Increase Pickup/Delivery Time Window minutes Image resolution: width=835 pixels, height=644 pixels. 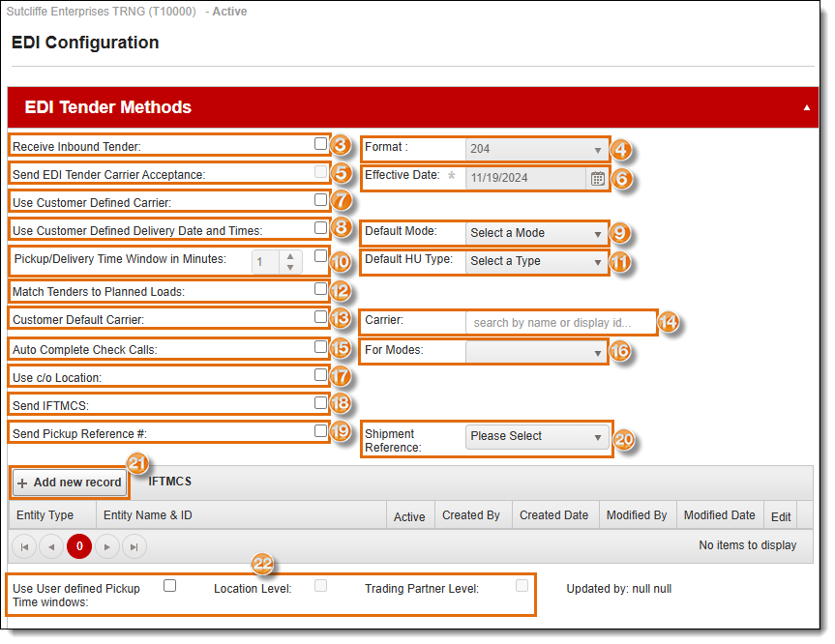[290, 256]
